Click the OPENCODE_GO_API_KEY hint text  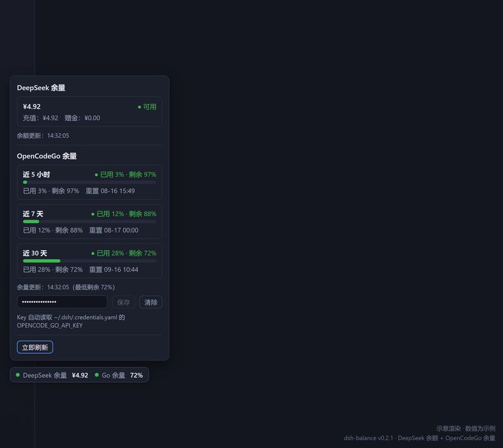pyautogui.click(x=50, y=325)
